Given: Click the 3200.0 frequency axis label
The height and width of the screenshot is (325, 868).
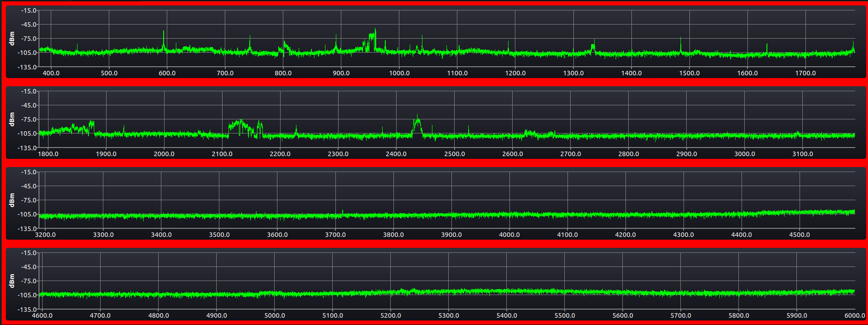Looking at the screenshot, I should point(45,235).
